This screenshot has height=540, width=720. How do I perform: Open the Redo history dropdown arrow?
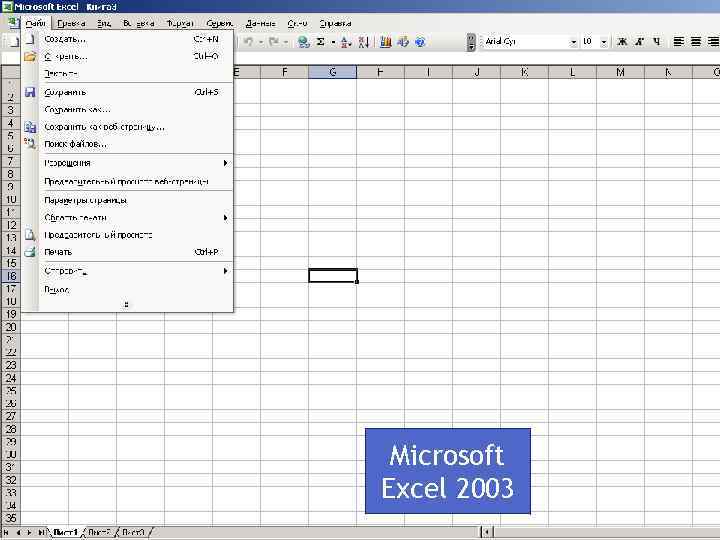point(286,42)
